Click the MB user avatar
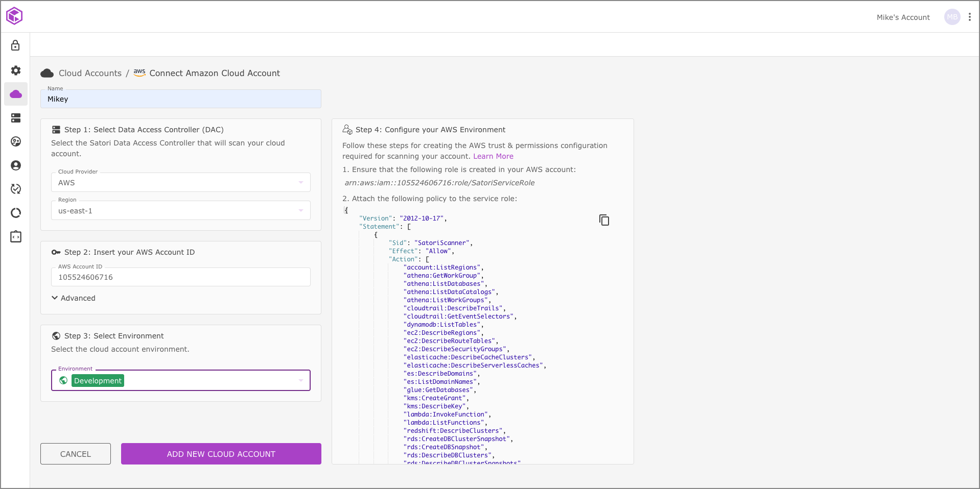 coord(952,17)
